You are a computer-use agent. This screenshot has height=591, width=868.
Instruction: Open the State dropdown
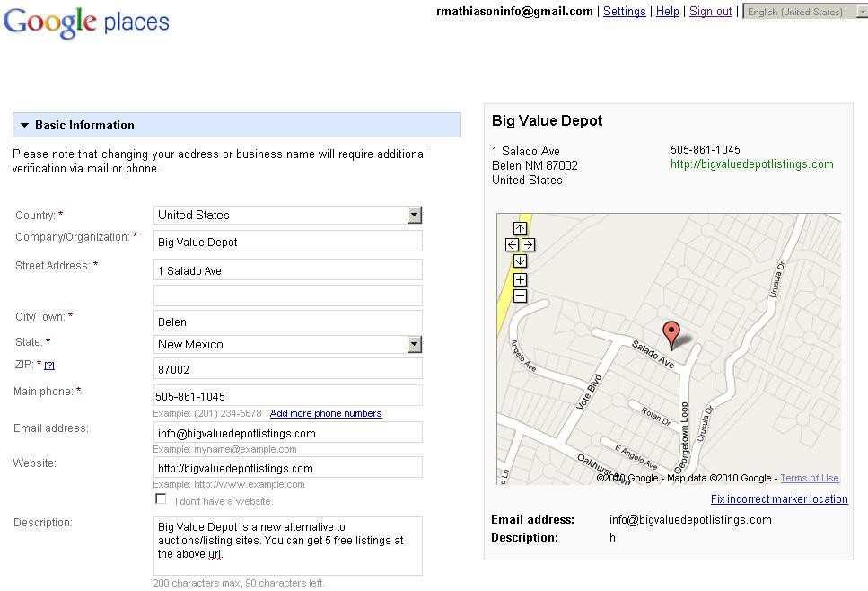pos(414,344)
